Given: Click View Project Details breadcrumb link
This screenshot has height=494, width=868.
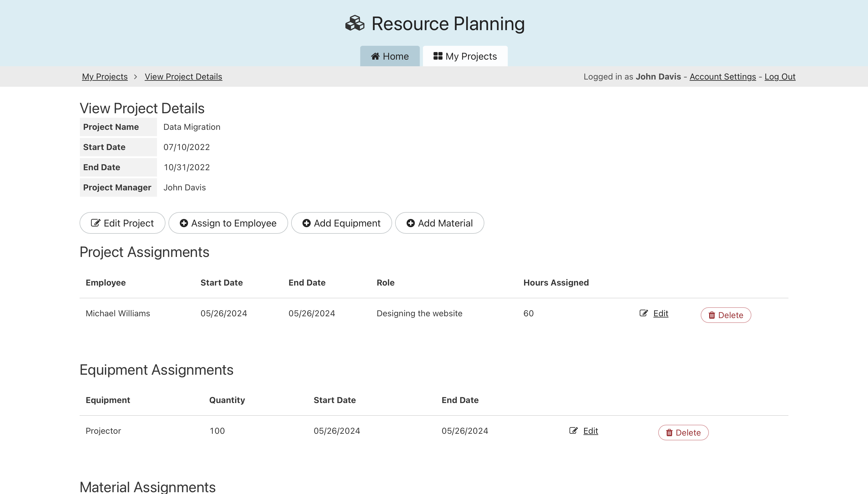Looking at the screenshot, I should [x=183, y=77].
